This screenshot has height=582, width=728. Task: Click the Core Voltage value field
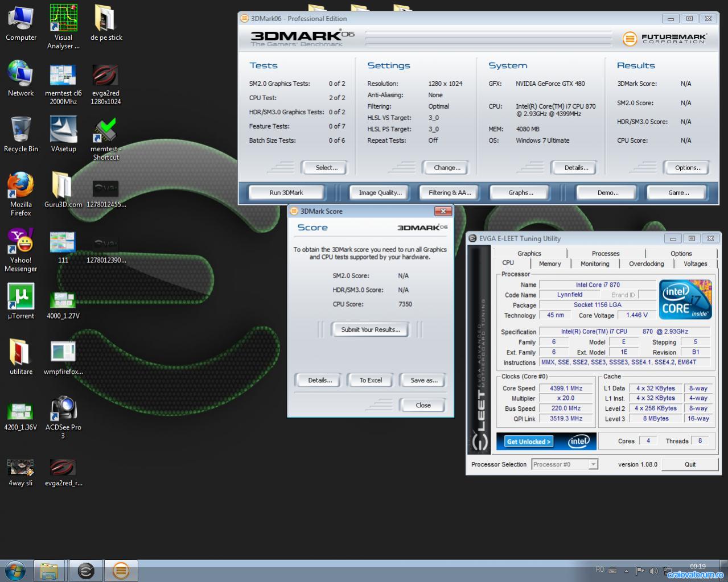(637, 315)
